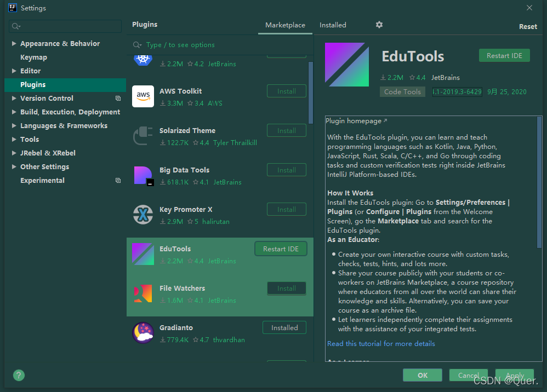Screen dimensions: 547x392
Task: Expand Appearance & Behavior node
Action: point(14,44)
